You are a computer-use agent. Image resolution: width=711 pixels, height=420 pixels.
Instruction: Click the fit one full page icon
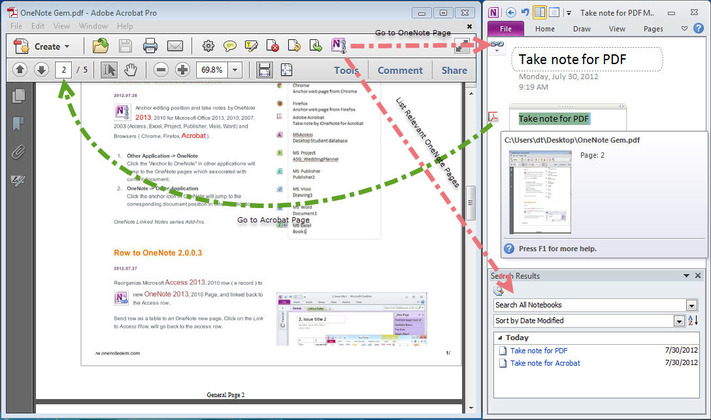286,70
